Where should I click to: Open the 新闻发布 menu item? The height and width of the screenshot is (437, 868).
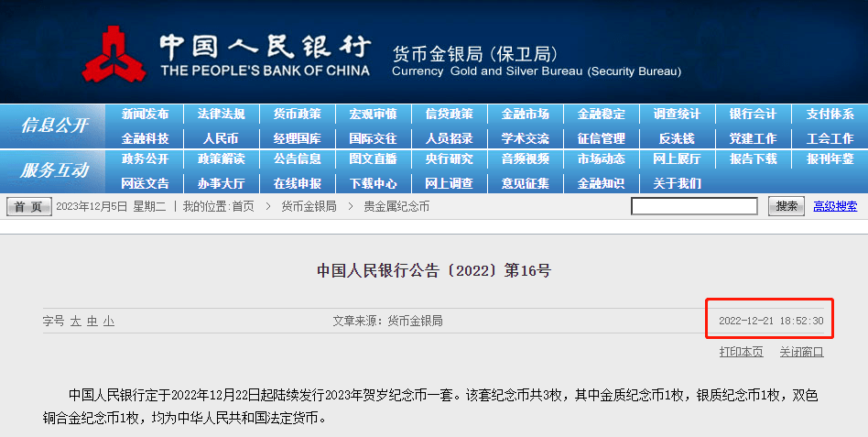[x=145, y=115]
